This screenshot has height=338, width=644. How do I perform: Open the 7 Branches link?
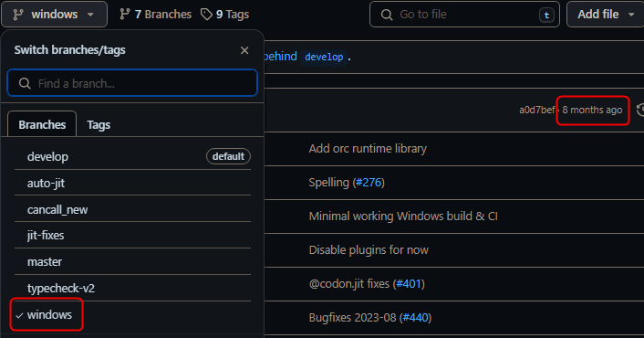point(156,15)
